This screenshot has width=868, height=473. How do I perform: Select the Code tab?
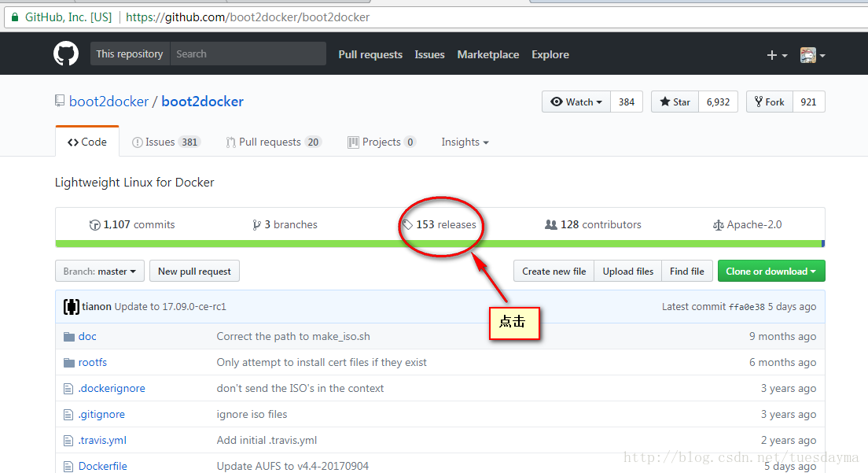(87, 142)
